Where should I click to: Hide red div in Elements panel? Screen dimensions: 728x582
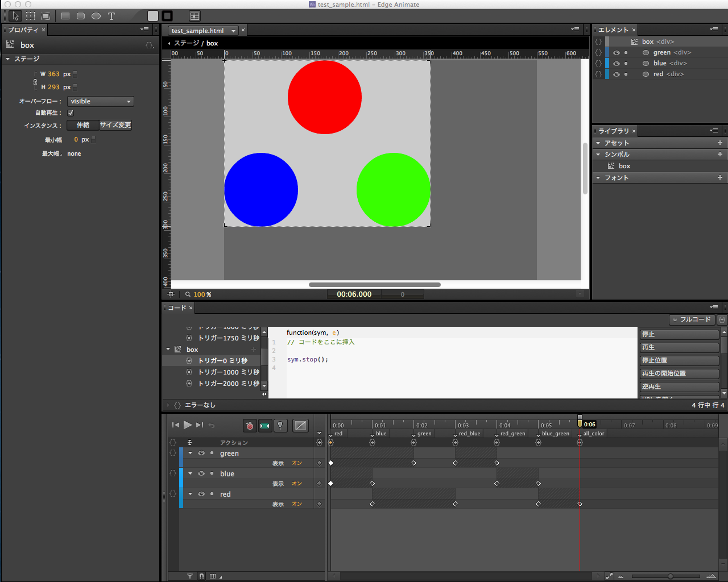pos(617,74)
